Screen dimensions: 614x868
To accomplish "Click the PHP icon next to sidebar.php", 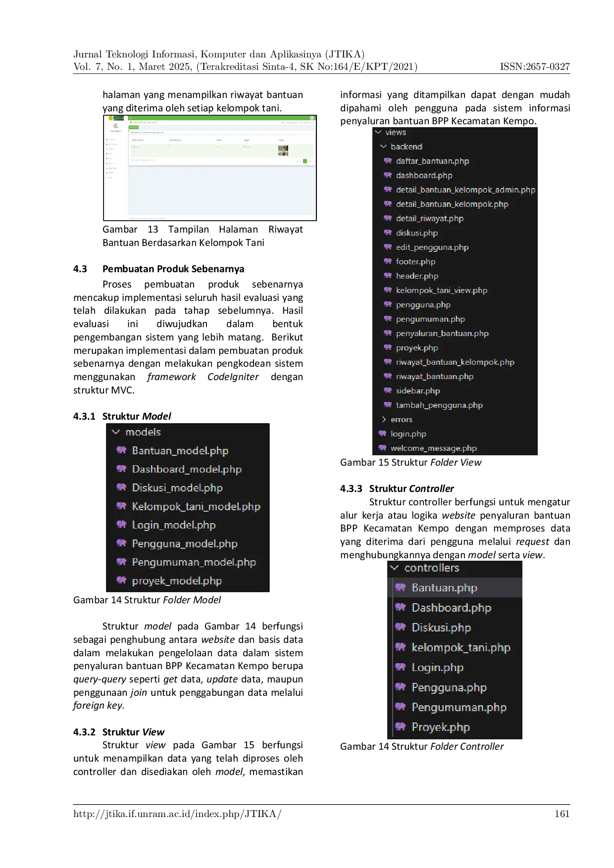I will (x=388, y=390).
